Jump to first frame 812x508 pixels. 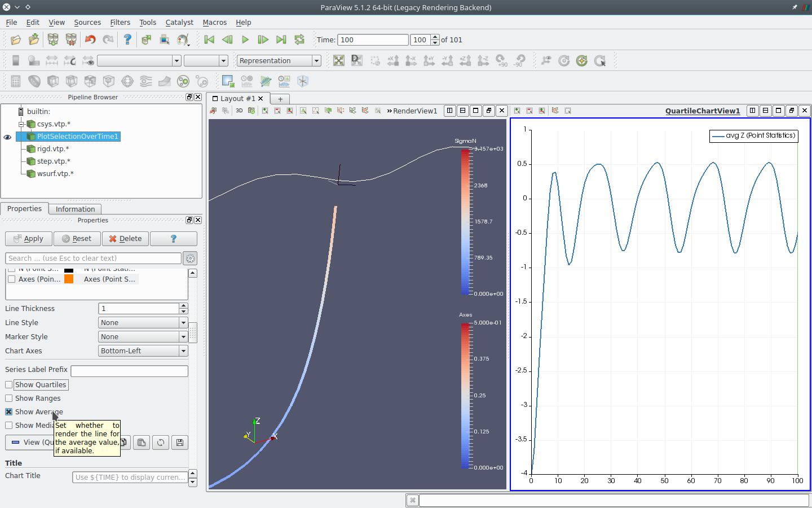coord(209,40)
